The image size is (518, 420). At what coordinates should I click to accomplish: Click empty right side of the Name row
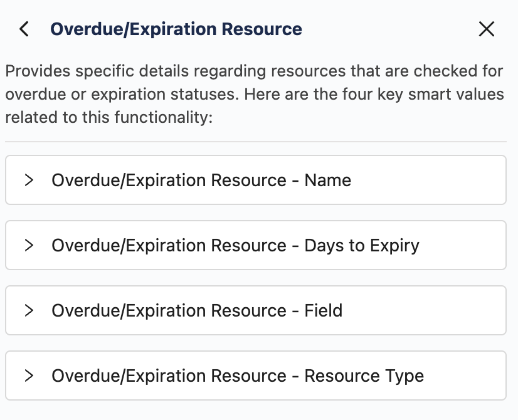coord(439,181)
